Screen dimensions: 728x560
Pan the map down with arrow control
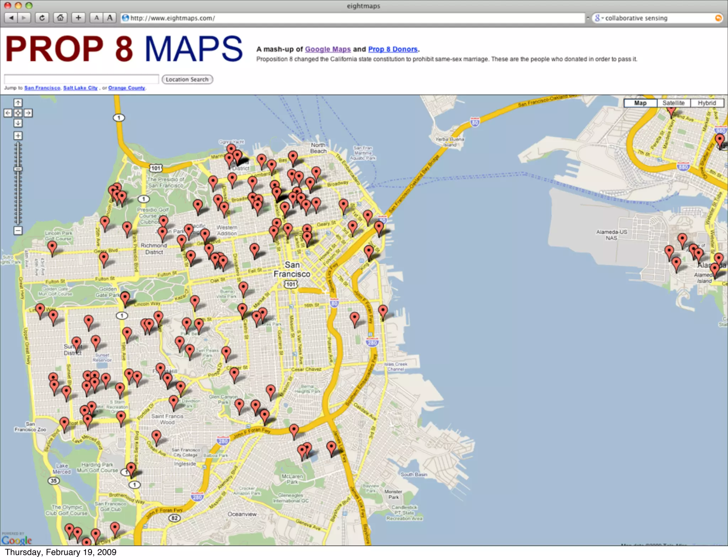tap(18, 123)
